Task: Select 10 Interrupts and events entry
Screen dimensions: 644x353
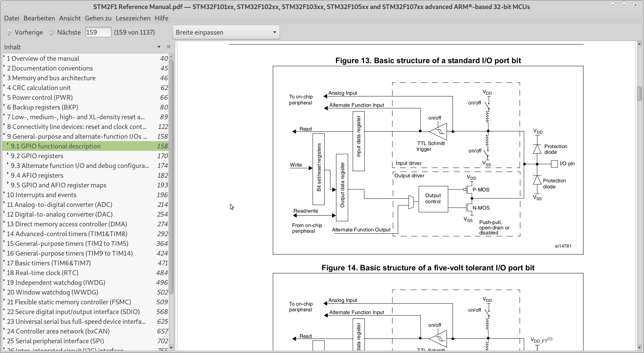Action: pyautogui.click(x=85, y=195)
